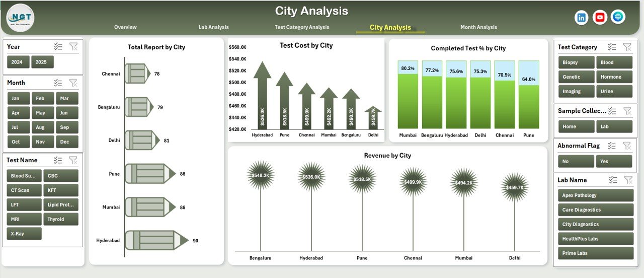Filter tests by KFT

coord(61,190)
